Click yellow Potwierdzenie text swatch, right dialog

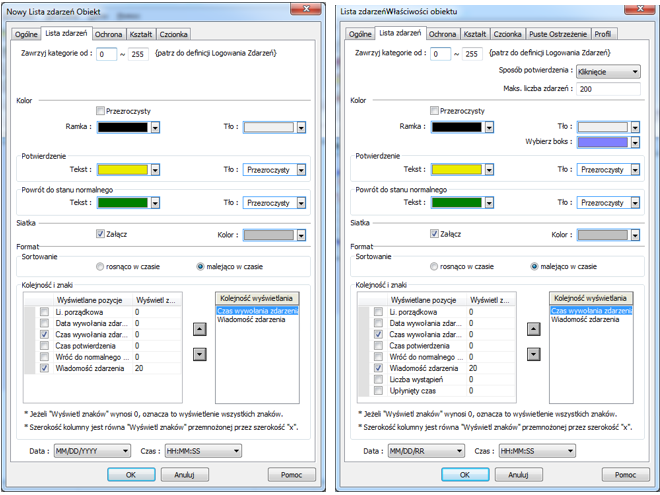(457, 169)
